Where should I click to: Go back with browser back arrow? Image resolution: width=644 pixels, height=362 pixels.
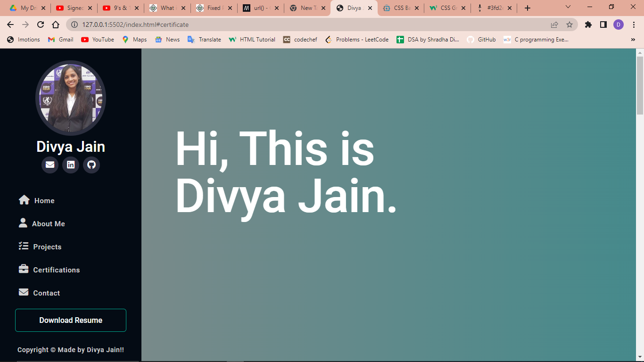[x=10, y=25]
